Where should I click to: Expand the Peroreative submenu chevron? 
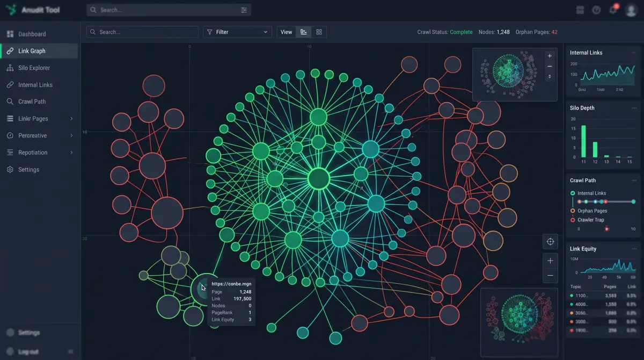71,135
